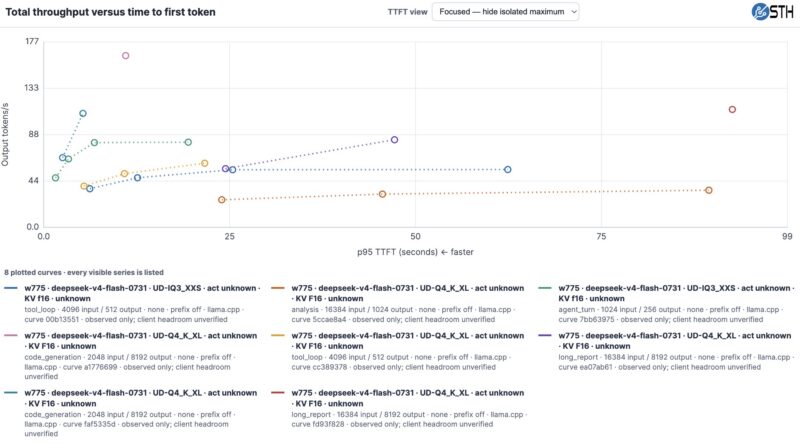
Task: Click the leftmost orange analysis point near 24 seconds
Action: pyautogui.click(x=222, y=200)
